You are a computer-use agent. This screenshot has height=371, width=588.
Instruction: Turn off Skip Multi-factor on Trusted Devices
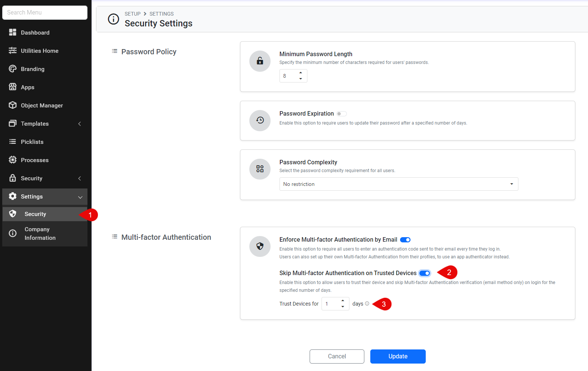click(425, 273)
